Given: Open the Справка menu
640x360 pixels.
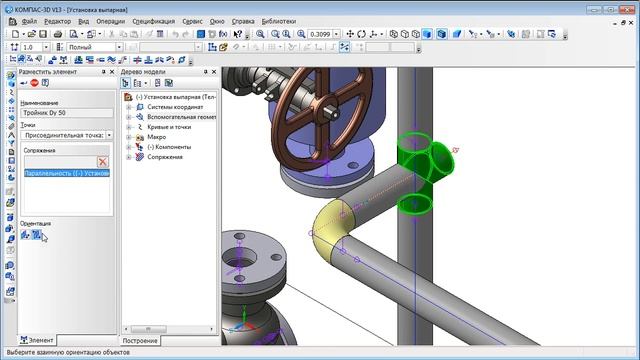Looking at the screenshot, I should (x=243, y=21).
